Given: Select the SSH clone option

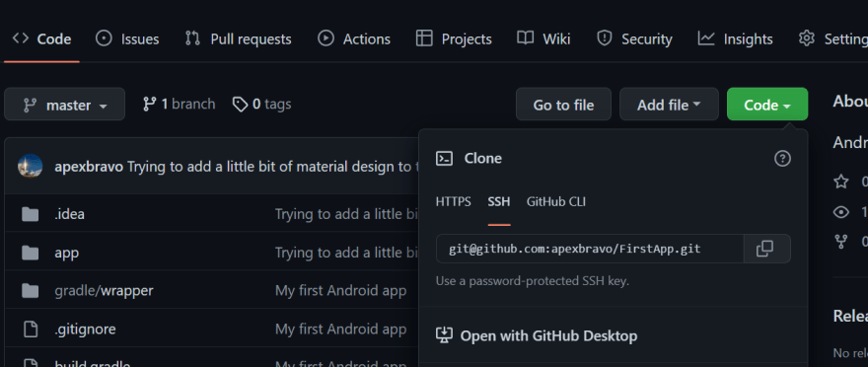Looking at the screenshot, I should (499, 202).
